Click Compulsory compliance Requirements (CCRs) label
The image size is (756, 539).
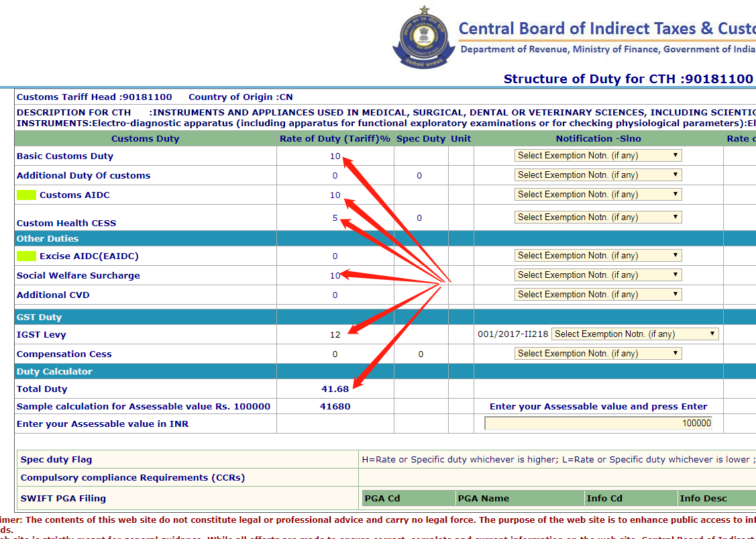click(x=133, y=478)
